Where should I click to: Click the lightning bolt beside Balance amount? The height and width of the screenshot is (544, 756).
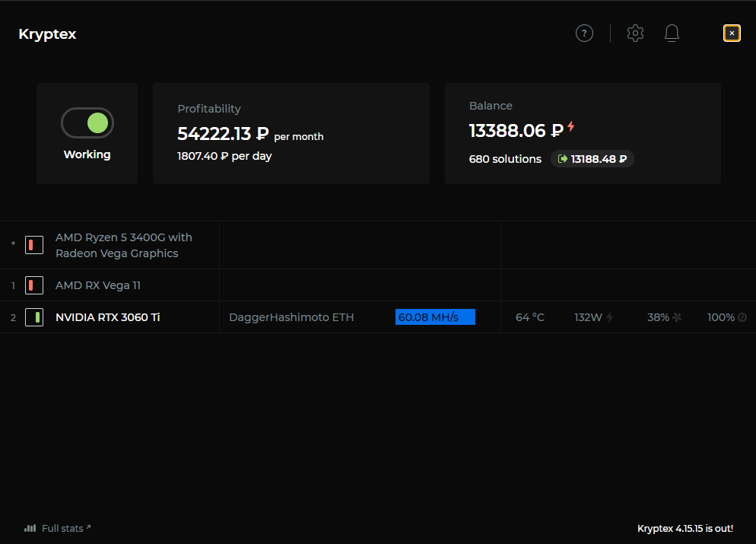(x=571, y=127)
